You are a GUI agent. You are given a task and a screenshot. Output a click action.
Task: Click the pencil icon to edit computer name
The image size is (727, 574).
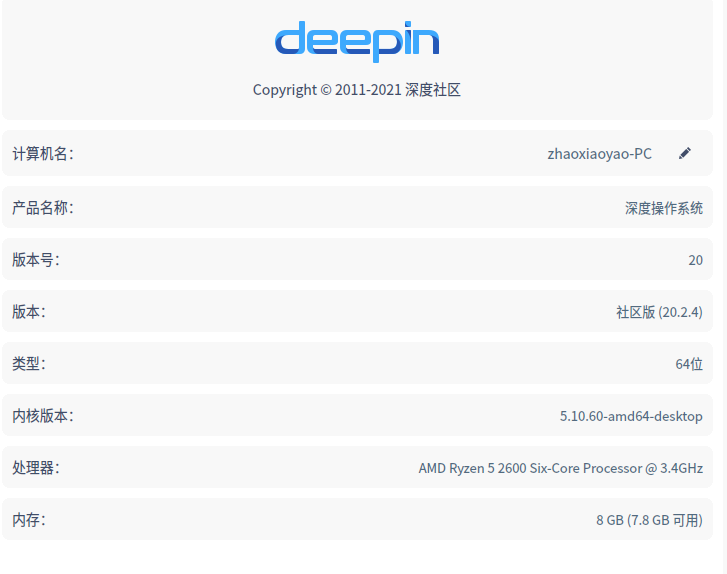click(x=685, y=153)
